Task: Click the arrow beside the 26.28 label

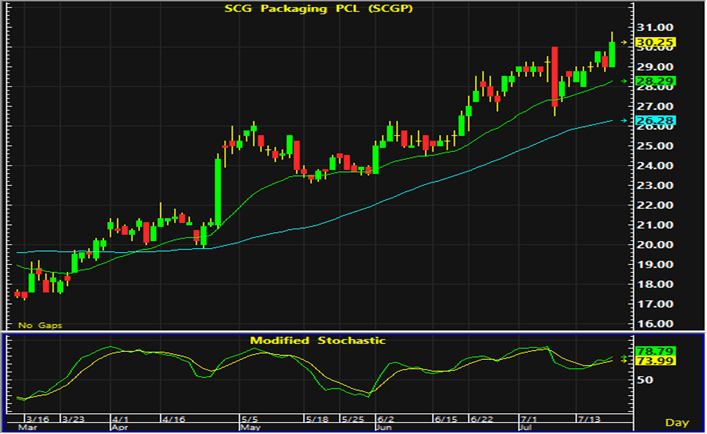Action: click(624, 120)
